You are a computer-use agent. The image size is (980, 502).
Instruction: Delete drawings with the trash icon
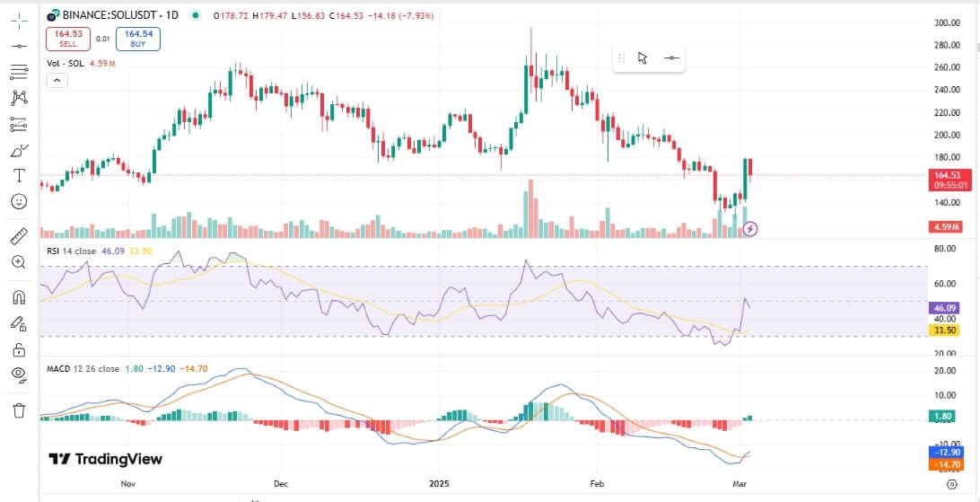pyautogui.click(x=19, y=410)
